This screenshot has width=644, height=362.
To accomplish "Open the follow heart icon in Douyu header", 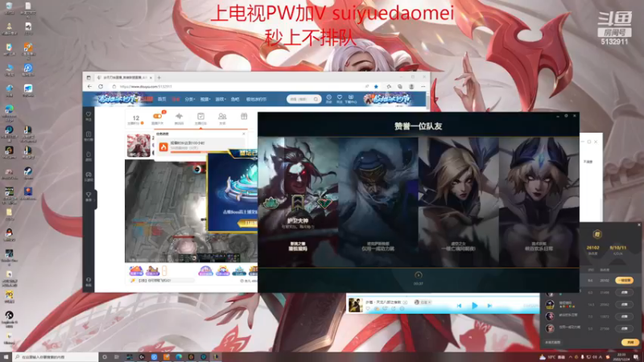I will 339,99.
